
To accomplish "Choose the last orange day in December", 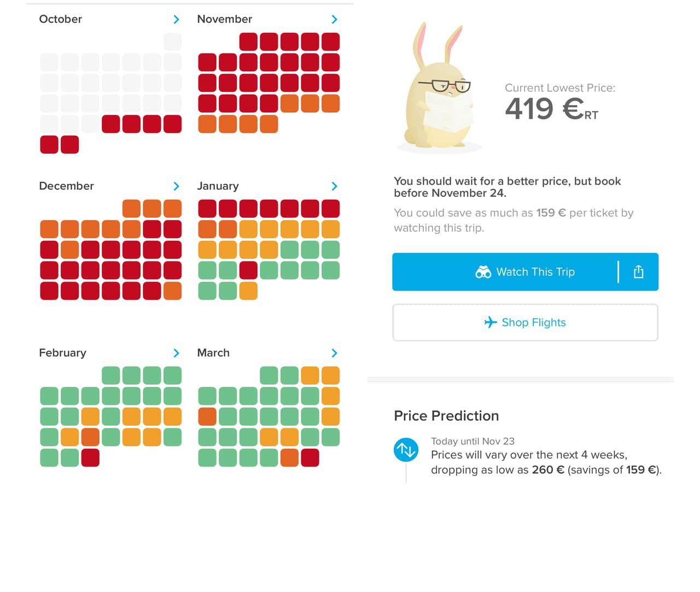I will [x=172, y=291].
